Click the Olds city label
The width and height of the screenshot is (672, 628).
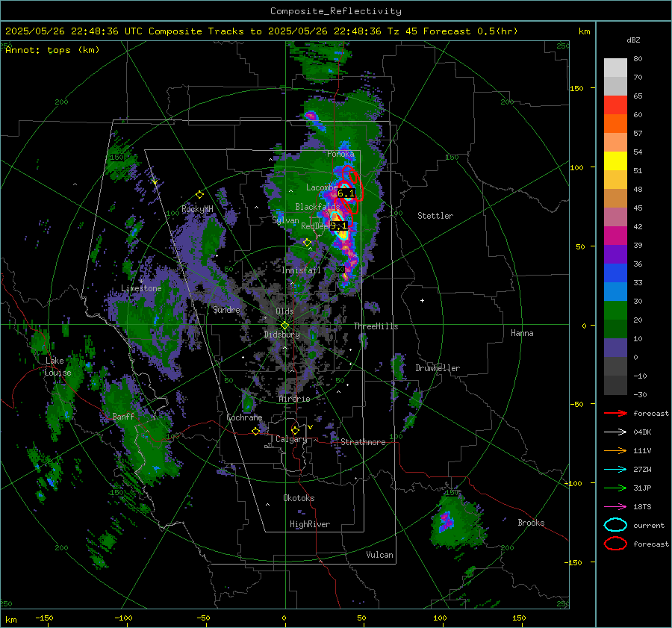(x=284, y=311)
